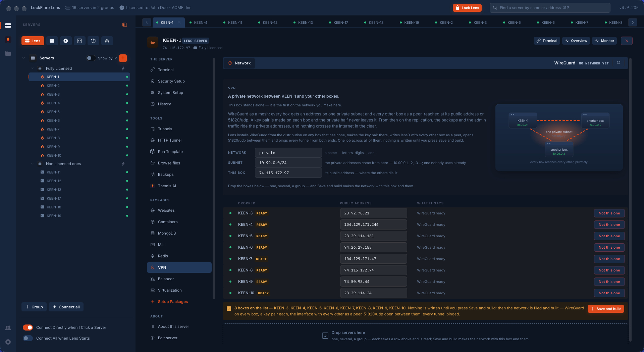The image size is (644, 352).
Task: Collapse the Servers sidebar panel icon
Action: 125,25
